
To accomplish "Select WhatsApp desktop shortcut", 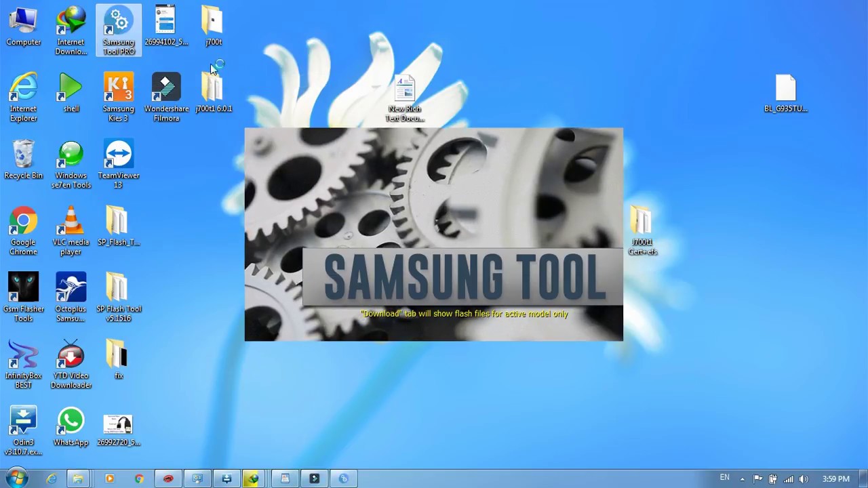I will click(71, 426).
